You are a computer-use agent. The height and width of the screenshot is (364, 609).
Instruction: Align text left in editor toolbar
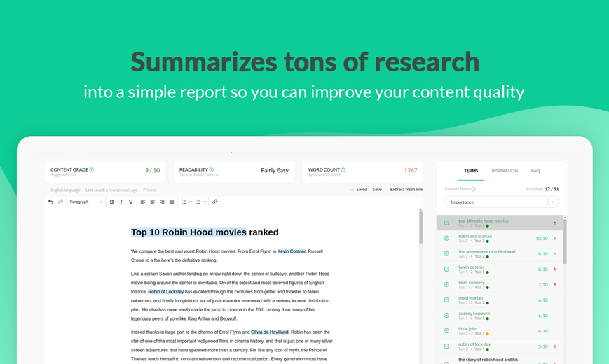pyautogui.click(x=143, y=202)
